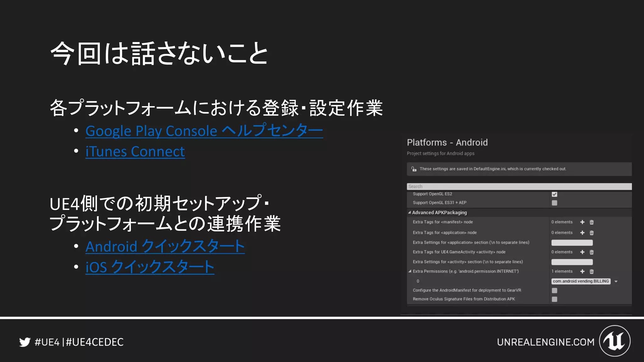
Task: Remove all UE4.GameActivity activity node tags
Action: [x=591, y=252]
